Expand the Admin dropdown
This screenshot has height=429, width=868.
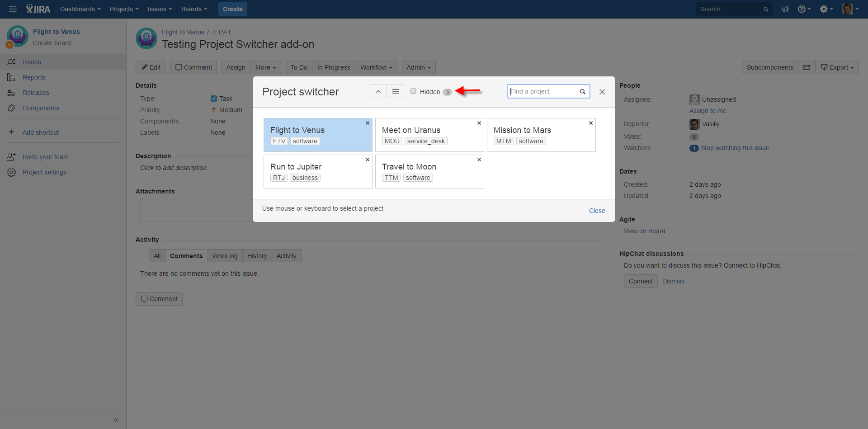coord(419,67)
